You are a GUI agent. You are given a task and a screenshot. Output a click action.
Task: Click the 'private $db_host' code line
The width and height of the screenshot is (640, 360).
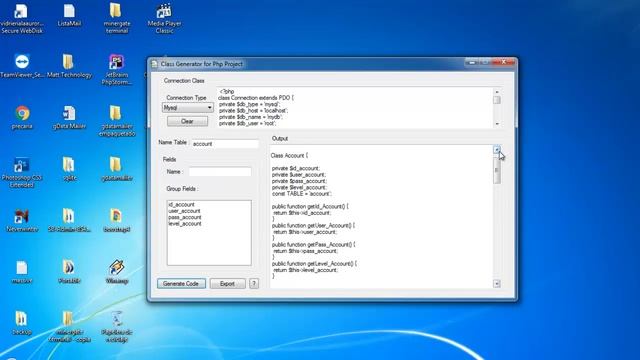(x=253, y=111)
